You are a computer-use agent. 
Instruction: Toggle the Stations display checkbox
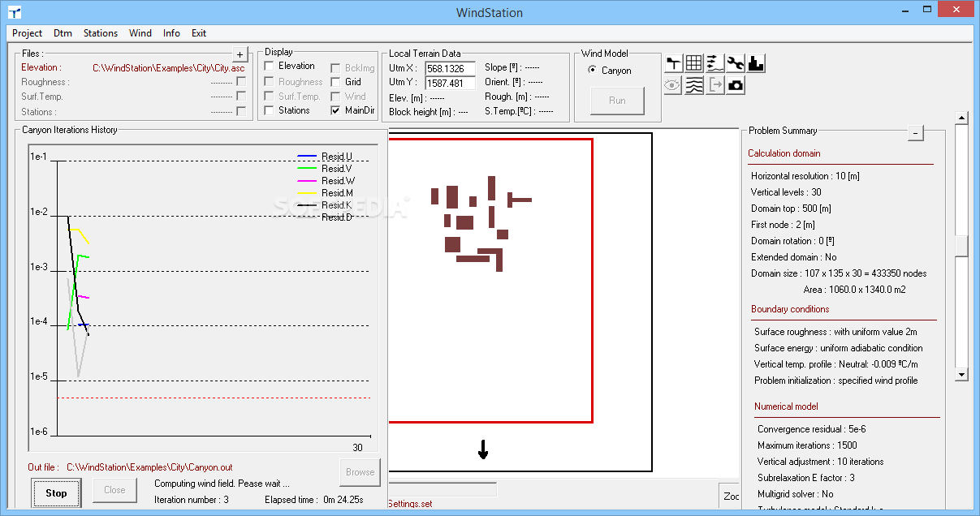coord(270,110)
